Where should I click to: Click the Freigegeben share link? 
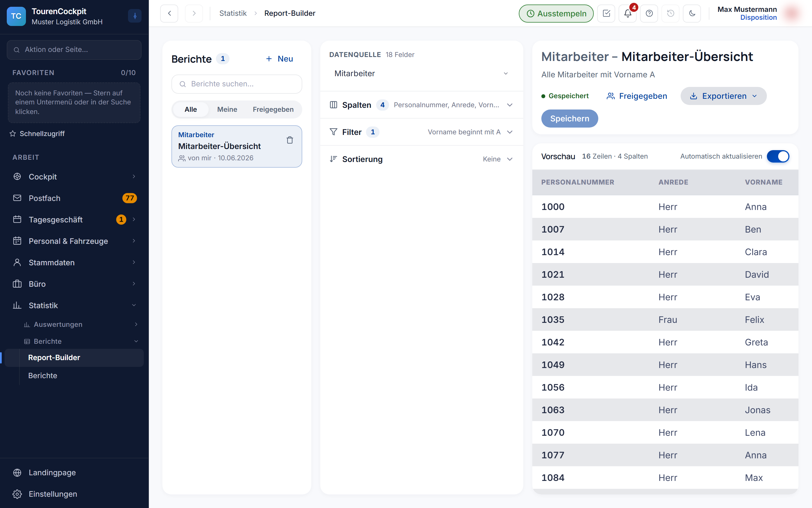[637, 96]
